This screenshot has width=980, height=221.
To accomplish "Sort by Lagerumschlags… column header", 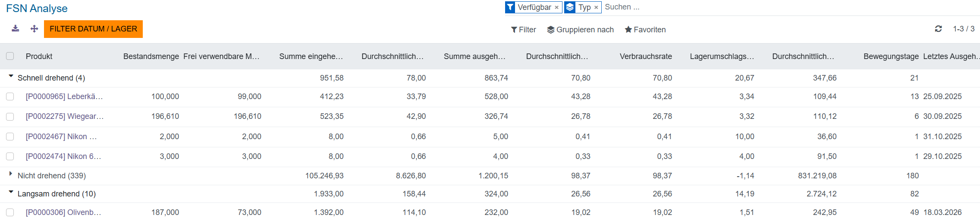I will [722, 56].
